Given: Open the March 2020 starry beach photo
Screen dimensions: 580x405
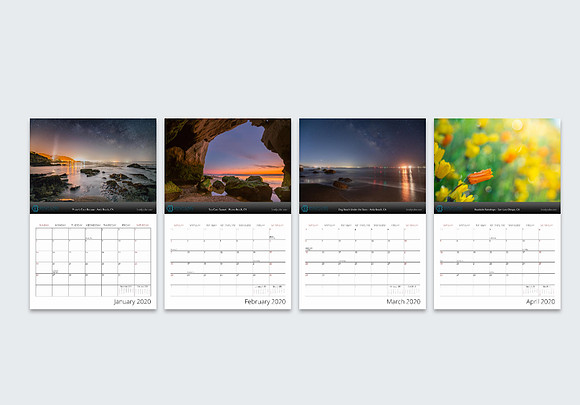Looking at the screenshot, I should click(362, 160).
